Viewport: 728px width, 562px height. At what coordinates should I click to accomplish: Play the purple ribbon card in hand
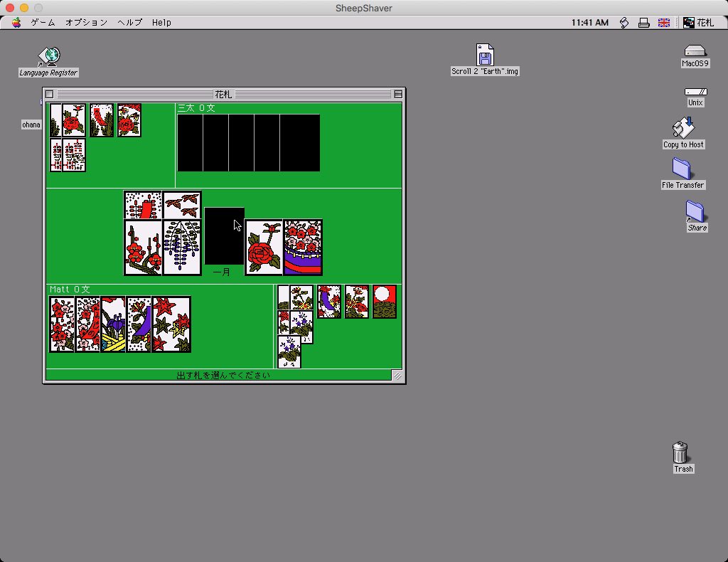(x=139, y=324)
